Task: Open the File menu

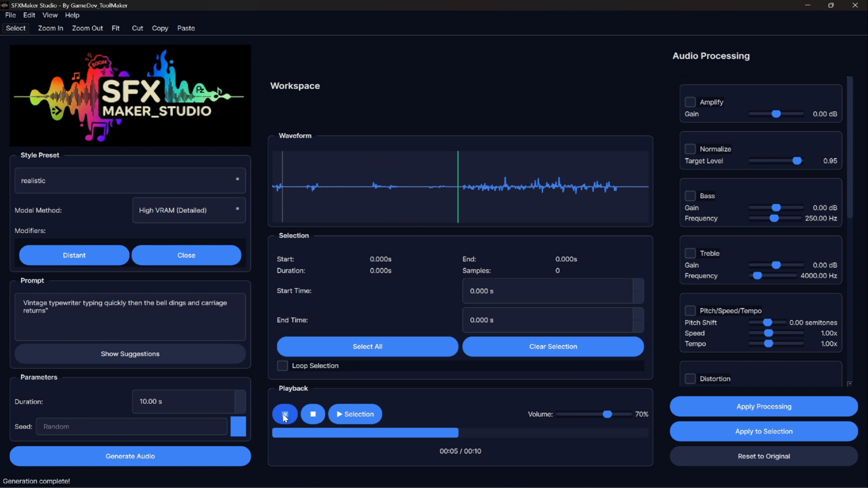Action: pyautogui.click(x=10, y=15)
